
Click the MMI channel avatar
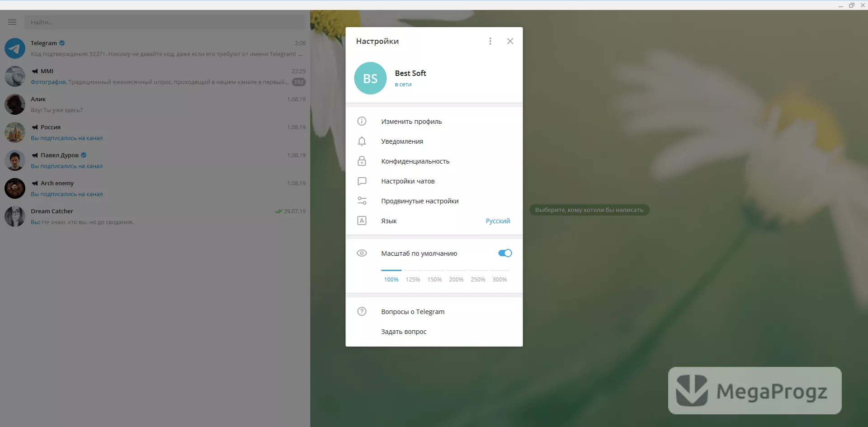pos(15,76)
